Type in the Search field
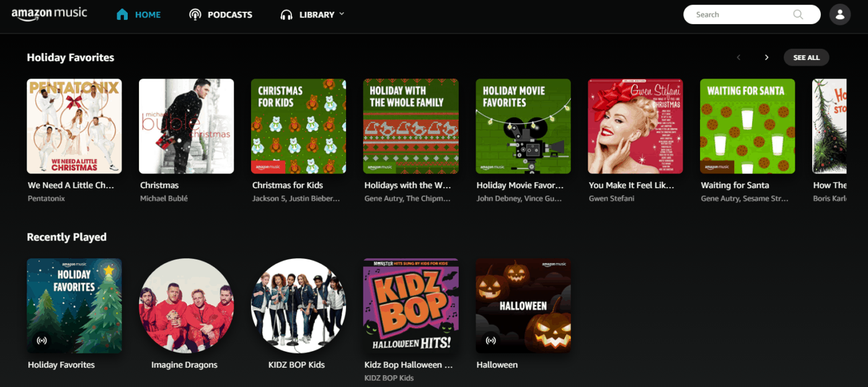Image resolution: width=868 pixels, height=387 pixels. (741, 14)
